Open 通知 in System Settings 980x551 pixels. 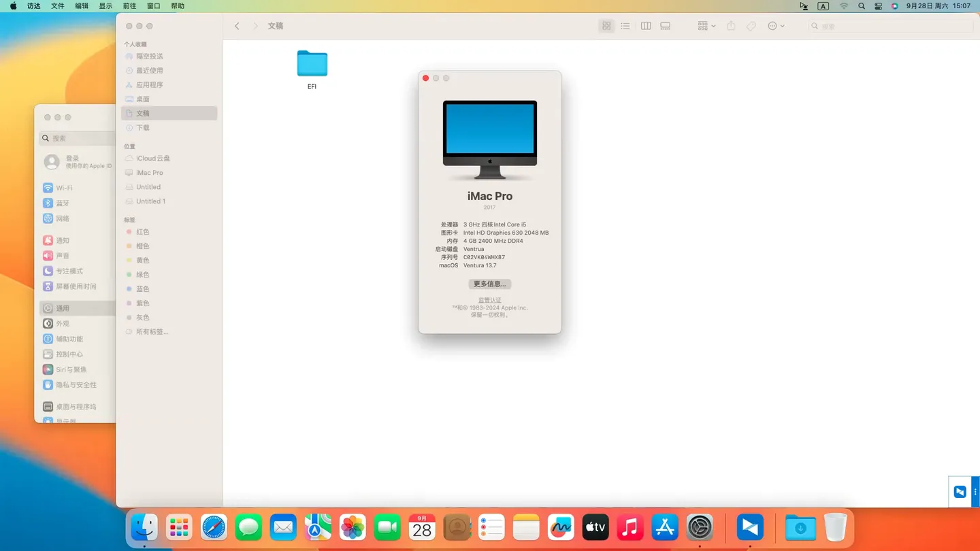click(78, 241)
